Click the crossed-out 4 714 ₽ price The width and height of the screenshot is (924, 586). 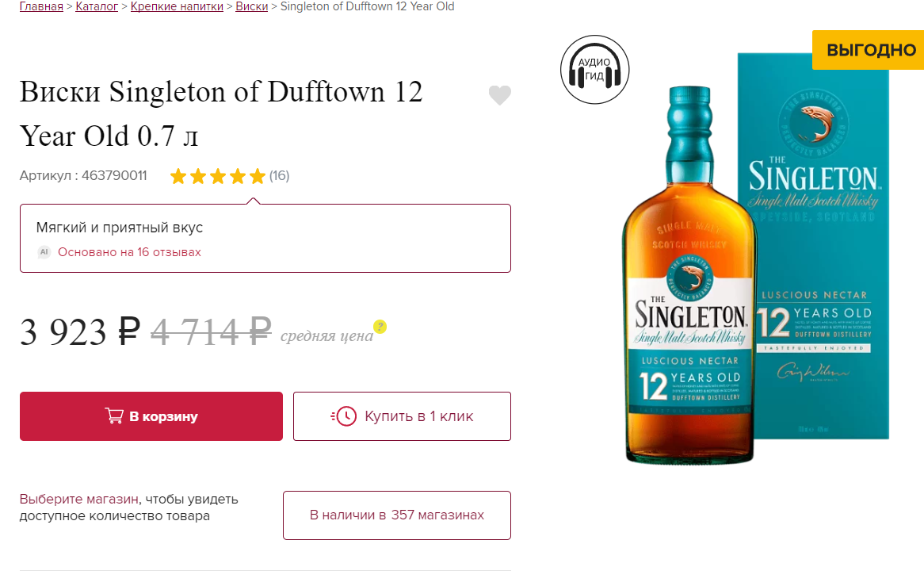tap(211, 331)
